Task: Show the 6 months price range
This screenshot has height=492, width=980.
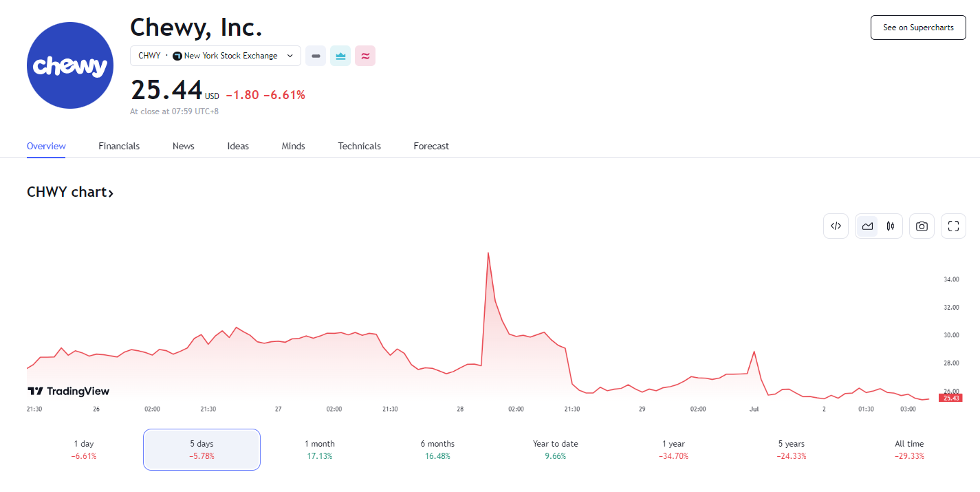Action: click(437, 449)
